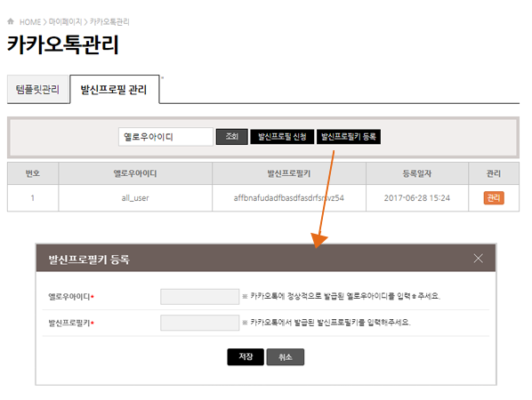Focus 옐로우아이디 input in dialog

[x=200, y=297]
